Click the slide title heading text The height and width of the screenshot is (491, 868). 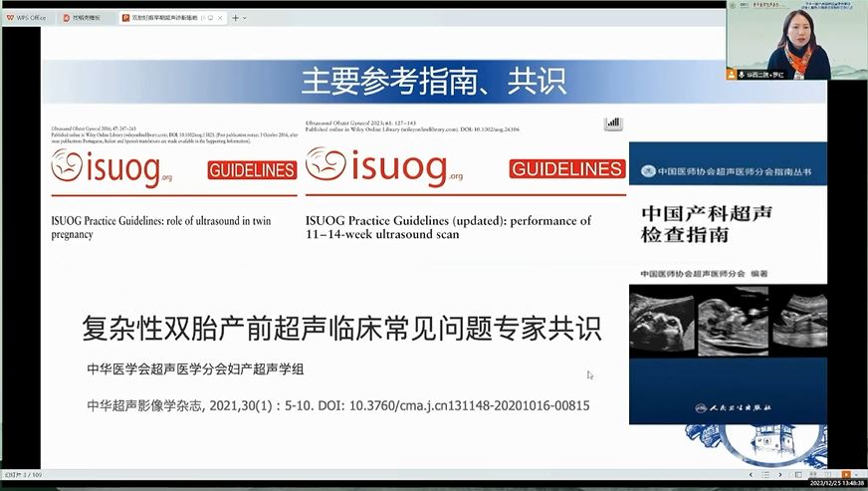point(433,81)
